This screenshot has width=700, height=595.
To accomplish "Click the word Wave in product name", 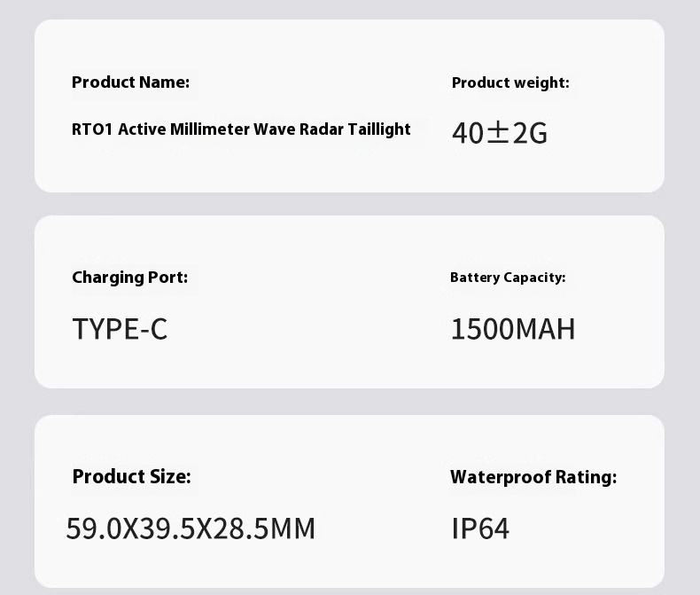I will pos(274,129).
